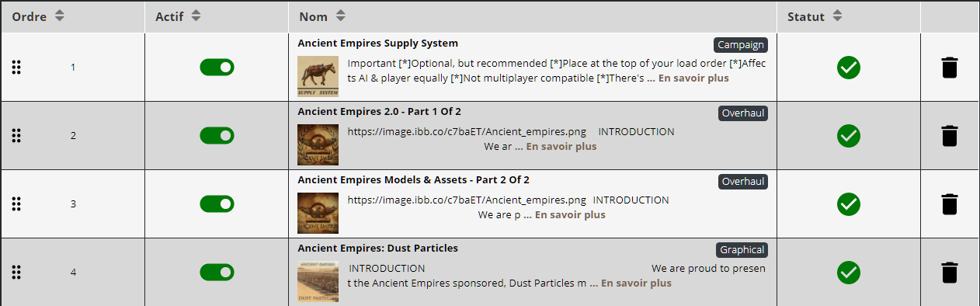Remove Ancient Empires Models & Assets via trash icon
Image resolution: width=980 pixels, height=306 pixels.
950,204
